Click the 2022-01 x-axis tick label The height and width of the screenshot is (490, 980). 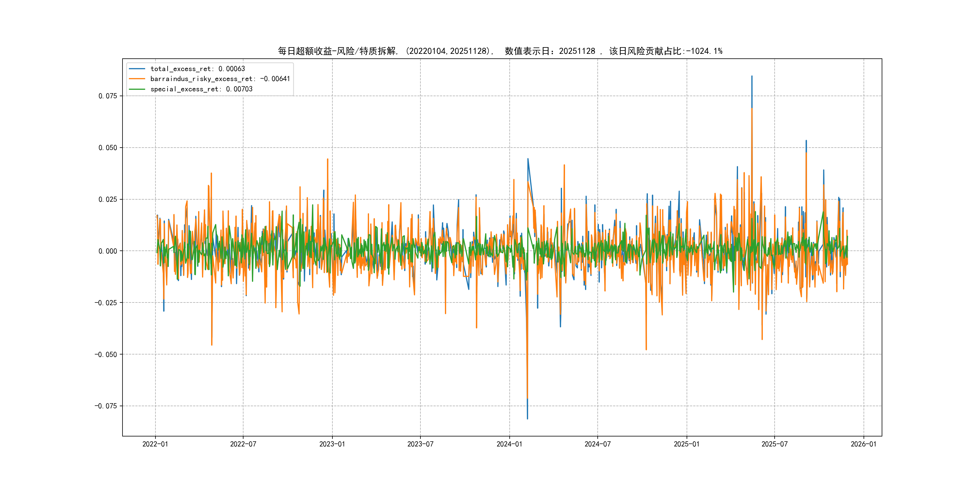coord(155,444)
